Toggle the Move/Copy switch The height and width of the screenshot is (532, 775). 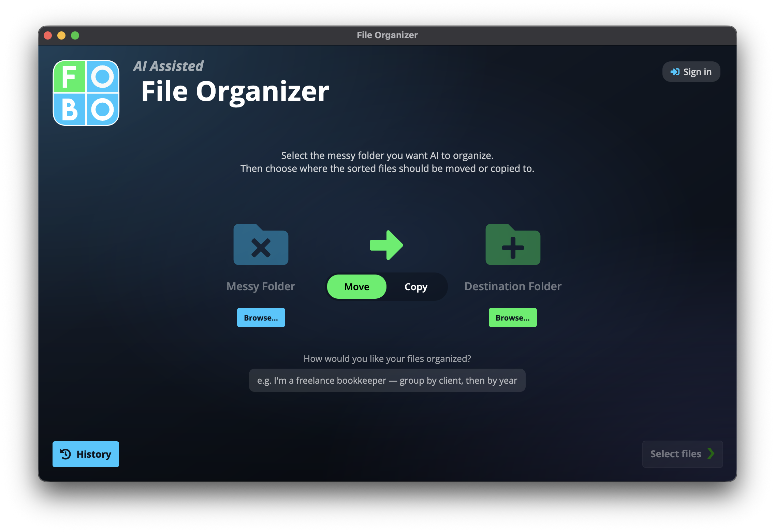387,286
